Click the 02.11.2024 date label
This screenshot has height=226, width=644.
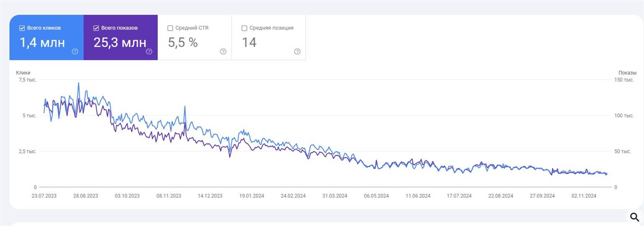pos(584,196)
